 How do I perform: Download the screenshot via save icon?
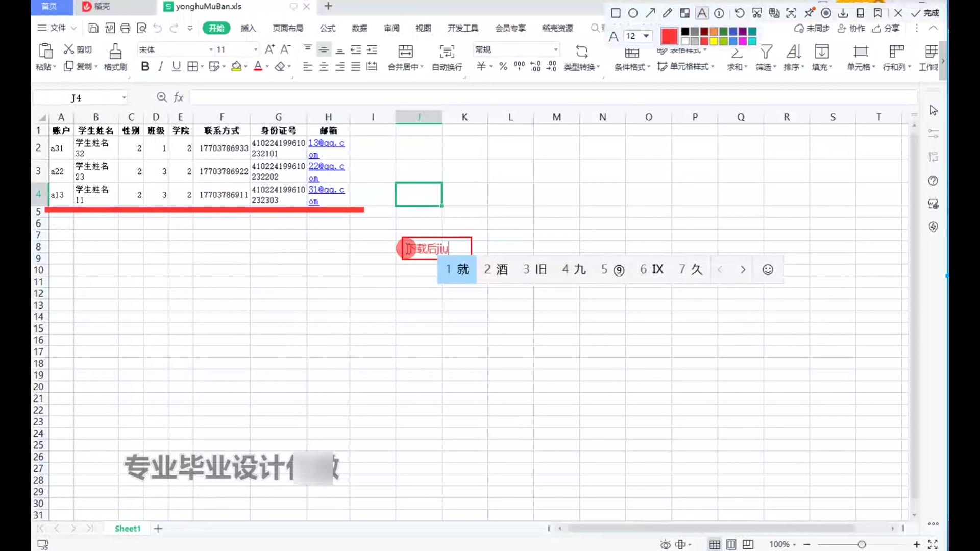[x=843, y=13]
